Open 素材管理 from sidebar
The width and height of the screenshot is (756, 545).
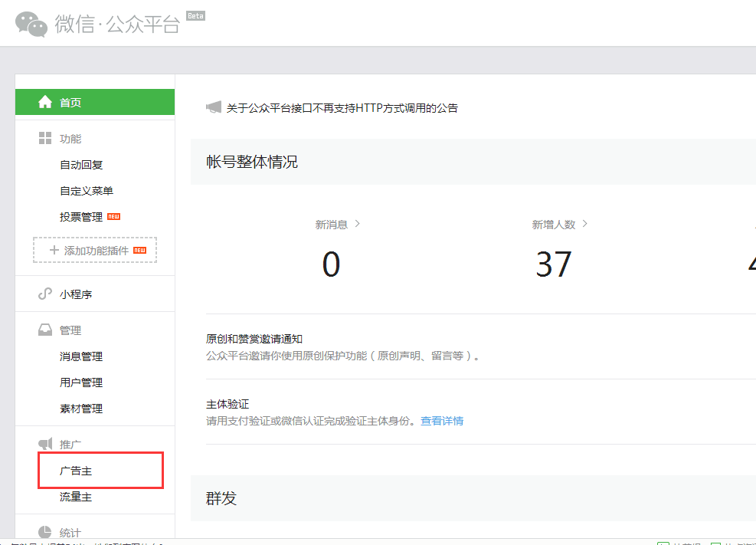81,409
